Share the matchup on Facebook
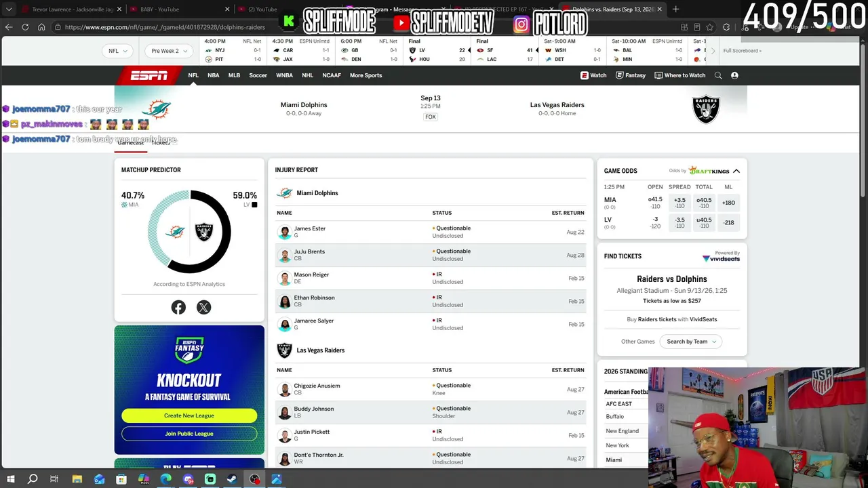 click(x=178, y=308)
